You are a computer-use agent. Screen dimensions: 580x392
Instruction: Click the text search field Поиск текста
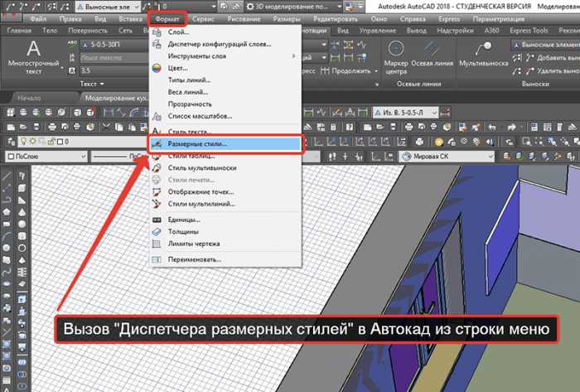[x=108, y=58]
